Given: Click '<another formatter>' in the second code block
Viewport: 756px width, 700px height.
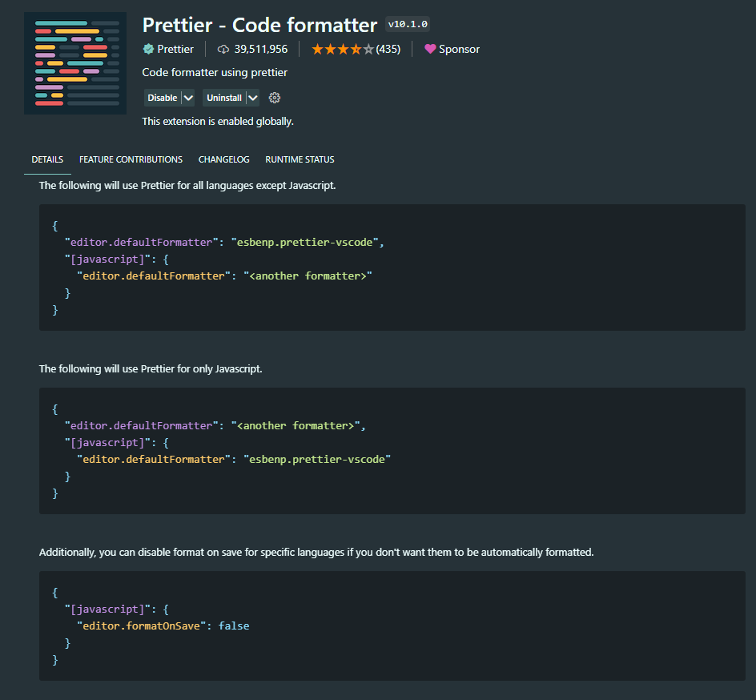Looking at the screenshot, I should coord(296,426).
